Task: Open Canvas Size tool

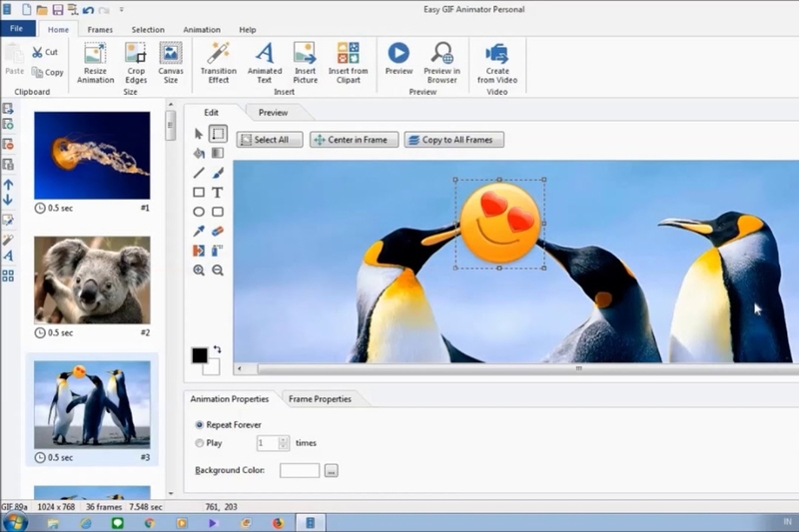Action: coord(171,63)
